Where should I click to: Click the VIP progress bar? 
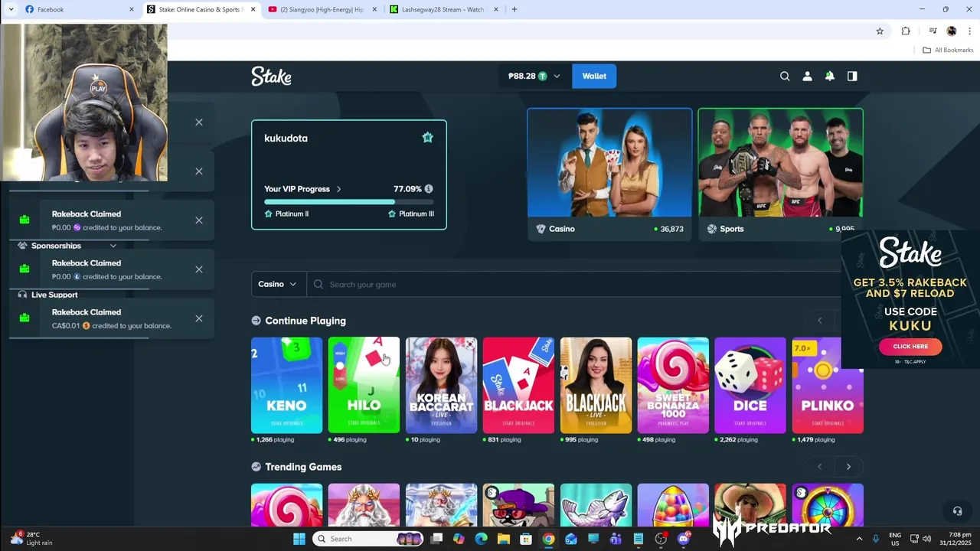349,202
